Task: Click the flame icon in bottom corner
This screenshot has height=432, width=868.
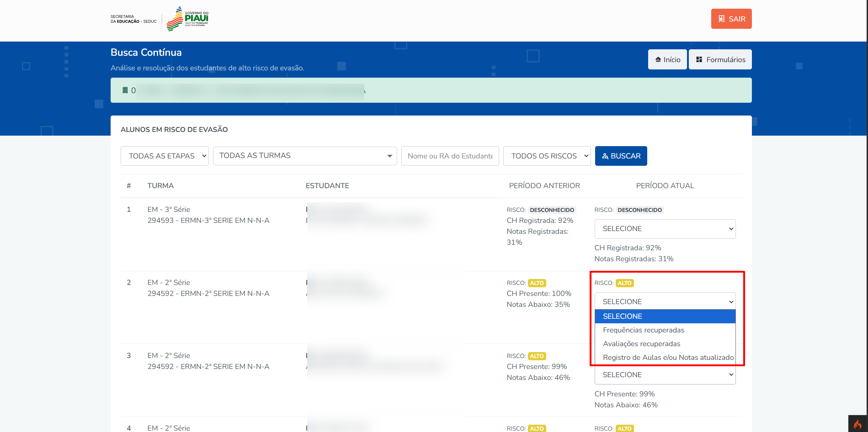Action: coord(857,424)
